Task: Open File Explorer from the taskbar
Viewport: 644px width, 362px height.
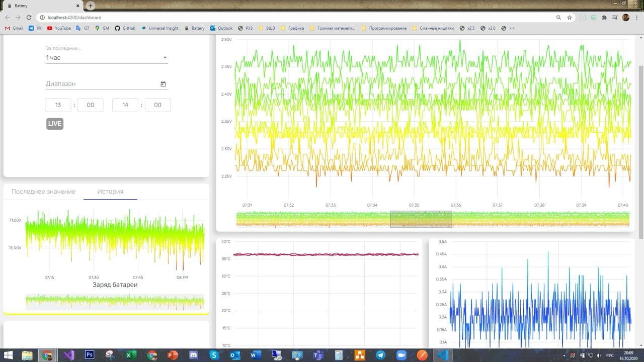Action: pyautogui.click(x=27, y=355)
